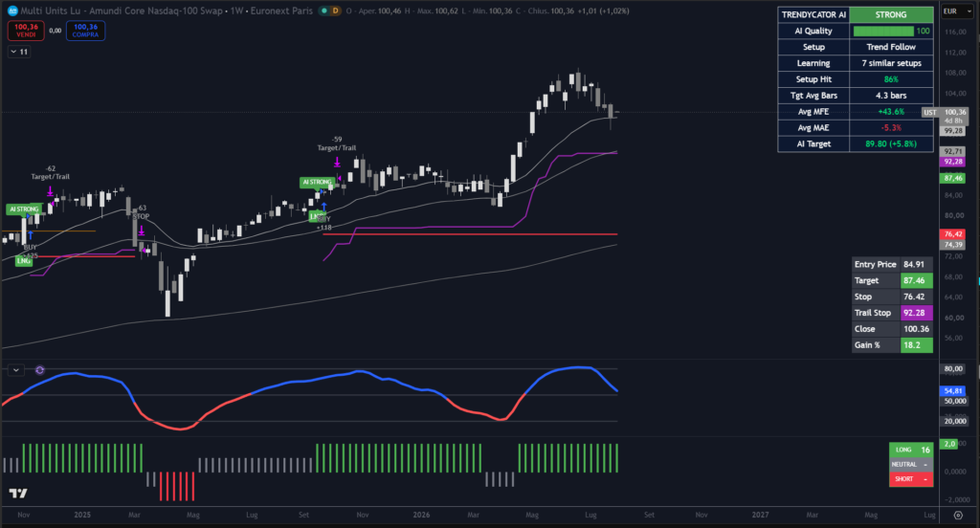
Task: Click the Avg MAE -5.3% value
Action: coord(891,127)
